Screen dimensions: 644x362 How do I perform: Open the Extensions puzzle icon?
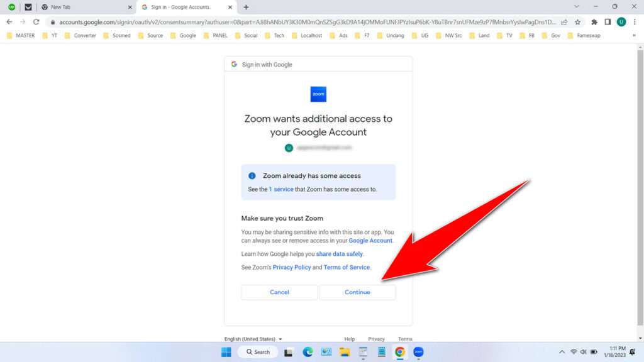594,22
